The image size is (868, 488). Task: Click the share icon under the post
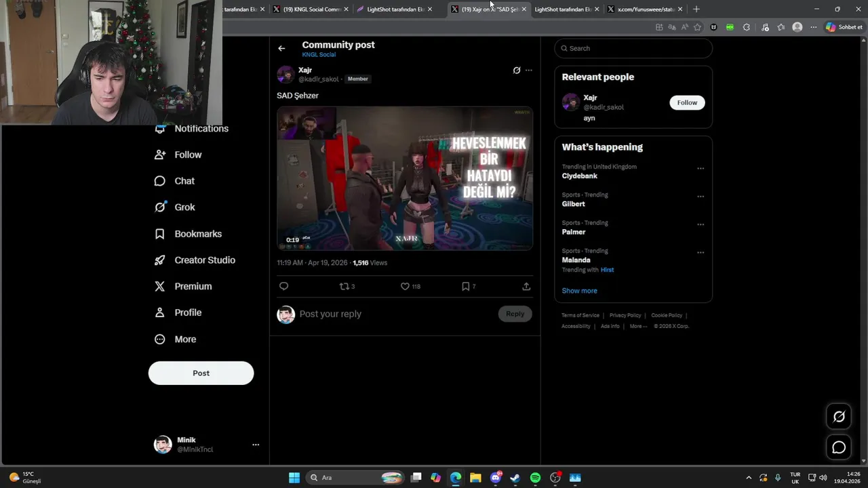tap(526, 286)
